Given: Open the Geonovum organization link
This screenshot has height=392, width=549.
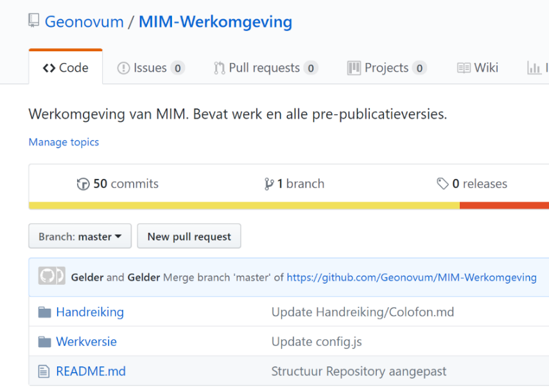Looking at the screenshot, I should (84, 22).
